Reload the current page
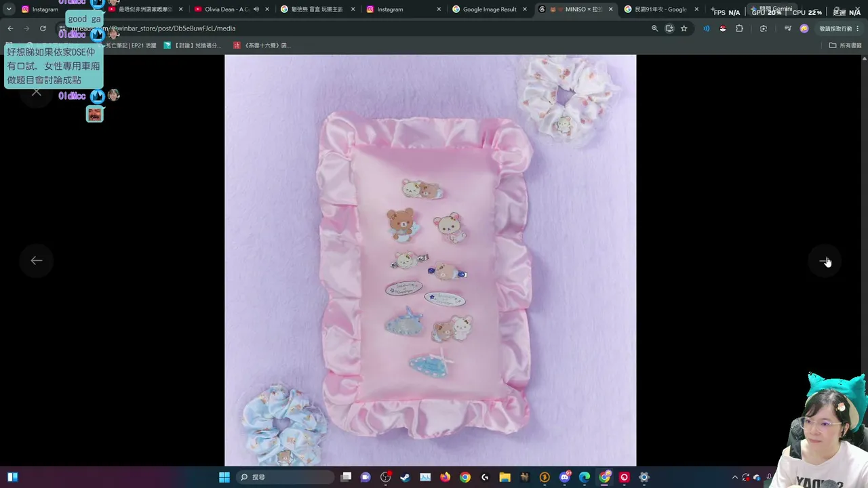Image resolution: width=868 pixels, height=488 pixels. click(43, 28)
